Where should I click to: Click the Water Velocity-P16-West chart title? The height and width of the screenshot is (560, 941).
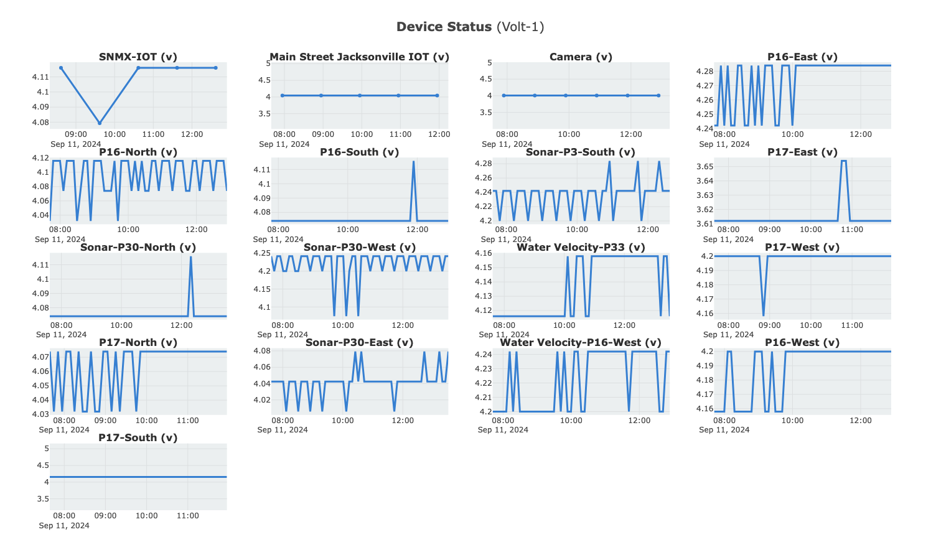point(580,342)
